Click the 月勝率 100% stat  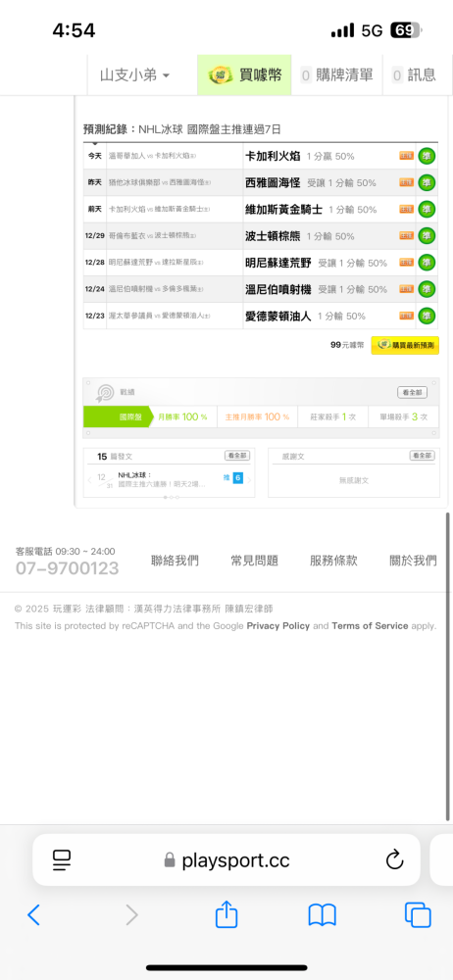coord(182,416)
